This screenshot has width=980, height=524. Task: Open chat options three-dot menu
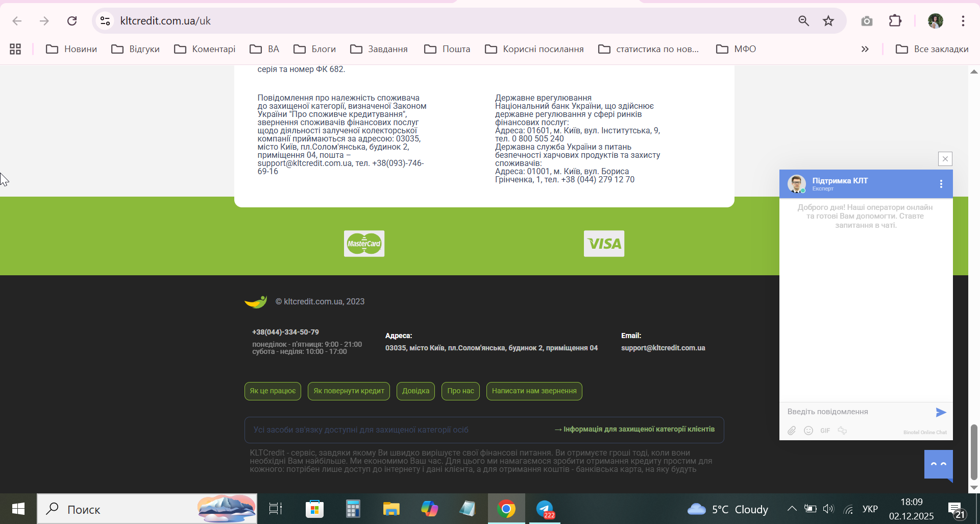click(941, 184)
